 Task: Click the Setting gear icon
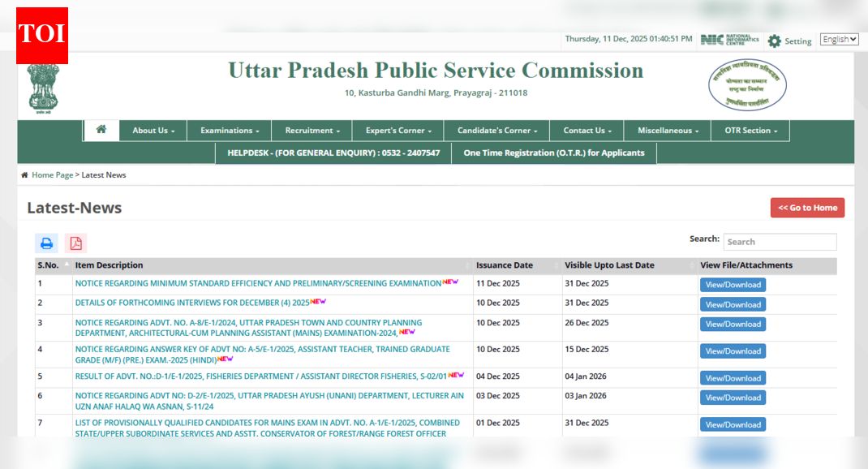click(x=776, y=40)
